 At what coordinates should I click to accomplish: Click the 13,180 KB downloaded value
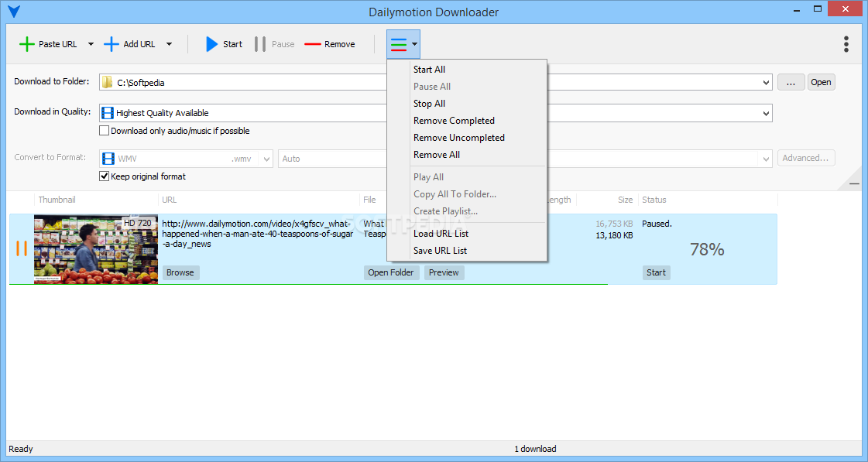[x=614, y=235]
